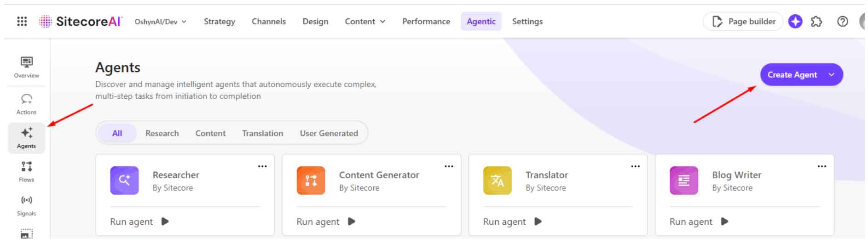868x250 pixels.
Task: Open the Design menu item
Action: pos(315,22)
